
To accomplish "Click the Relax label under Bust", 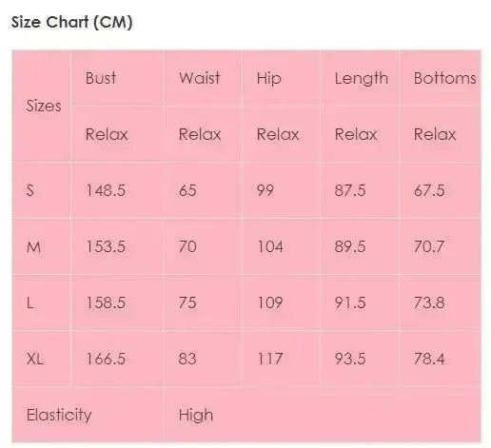I will point(107,134).
